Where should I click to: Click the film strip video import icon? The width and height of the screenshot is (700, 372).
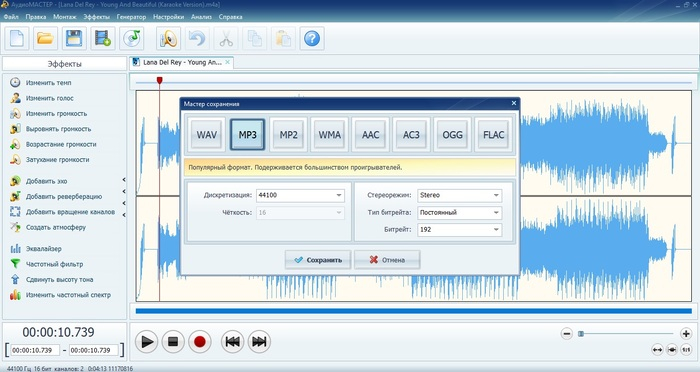pyautogui.click(x=102, y=38)
